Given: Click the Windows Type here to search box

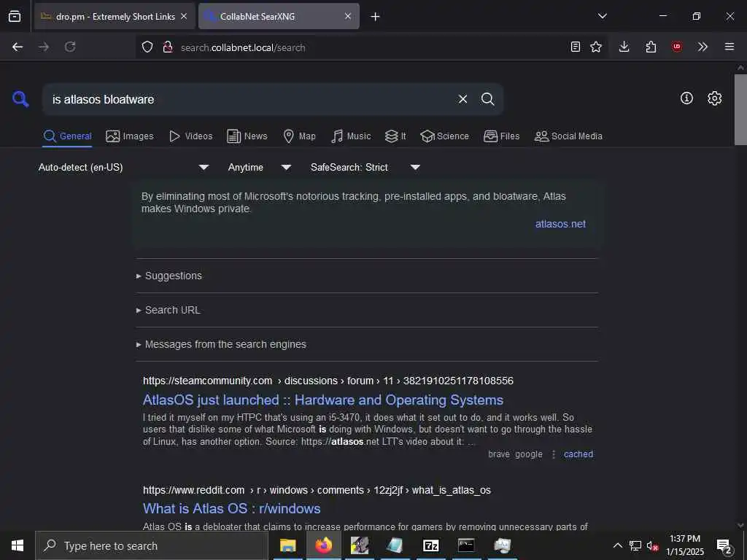Looking at the screenshot, I should (152, 545).
